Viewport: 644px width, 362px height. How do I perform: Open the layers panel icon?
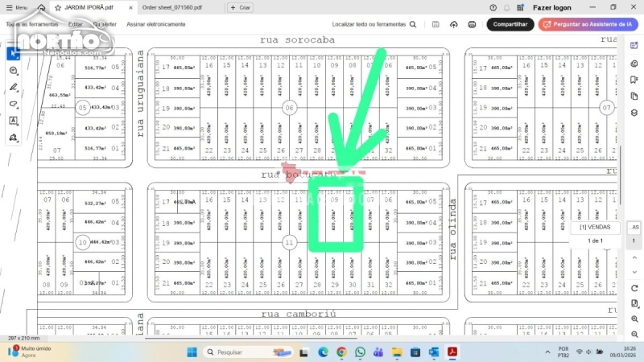[634, 113]
